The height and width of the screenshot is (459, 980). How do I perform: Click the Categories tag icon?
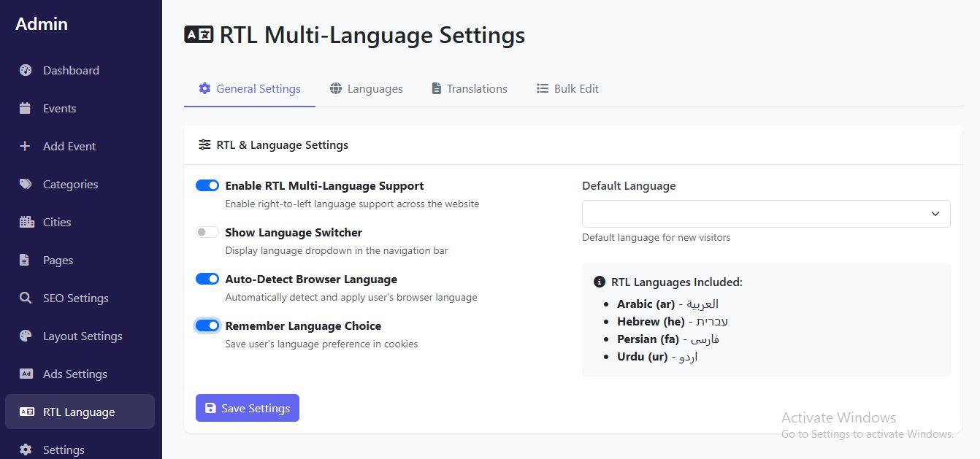tap(26, 185)
